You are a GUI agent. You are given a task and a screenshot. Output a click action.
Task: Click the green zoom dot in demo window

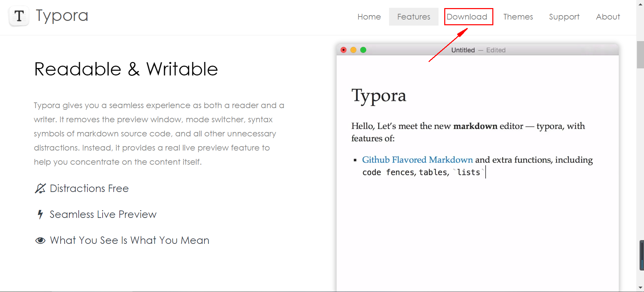point(363,50)
